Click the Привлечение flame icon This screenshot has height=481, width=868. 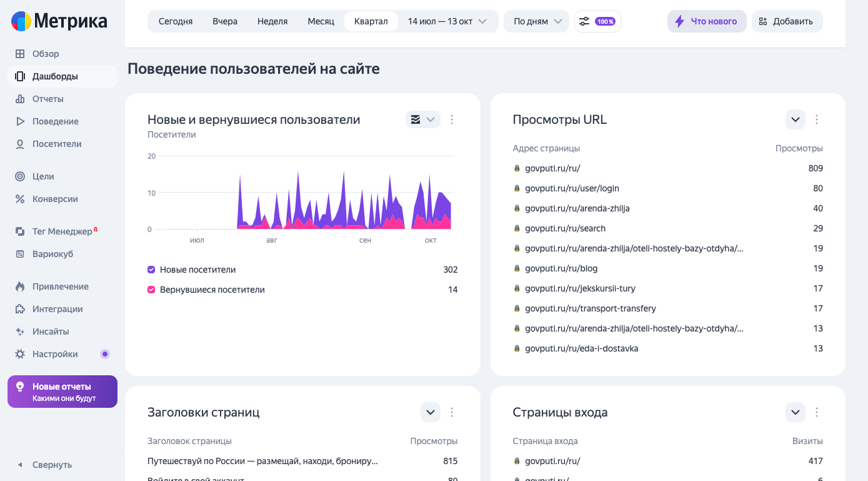[x=20, y=286]
